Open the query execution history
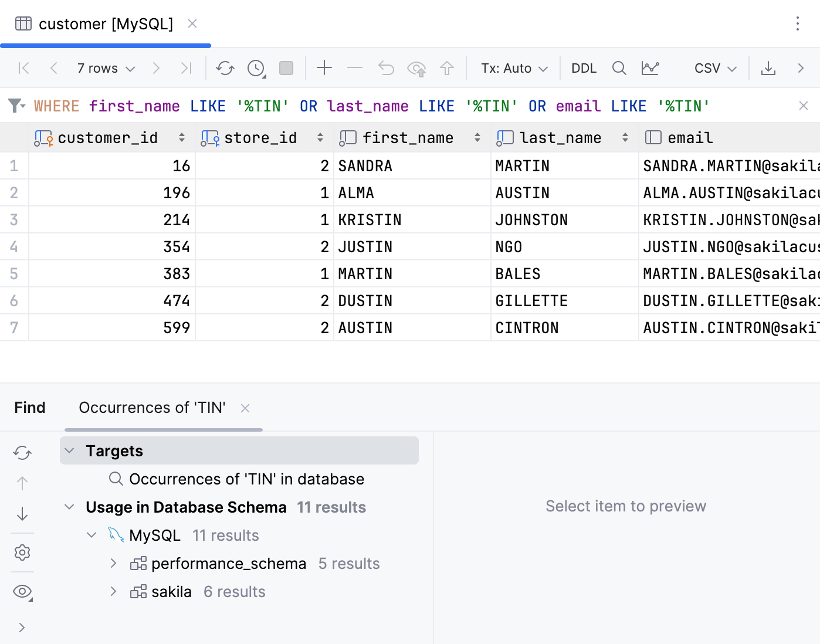 pyautogui.click(x=255, y=68)
